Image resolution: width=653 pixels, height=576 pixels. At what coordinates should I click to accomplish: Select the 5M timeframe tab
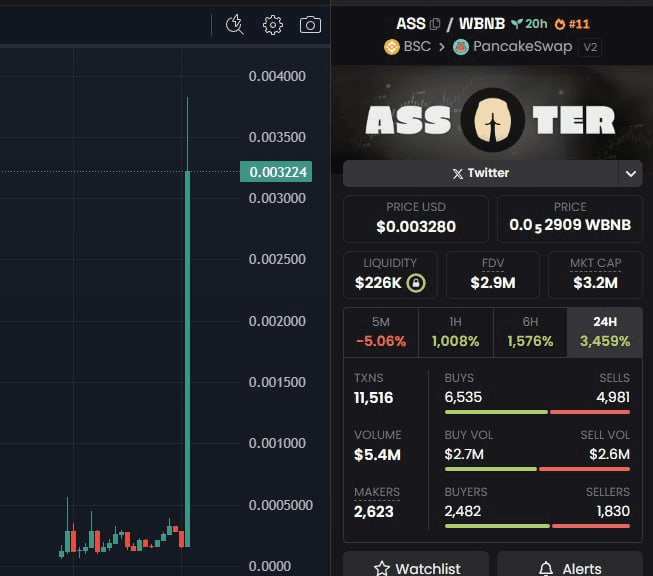pyautogui.click(x=381, y=332)
